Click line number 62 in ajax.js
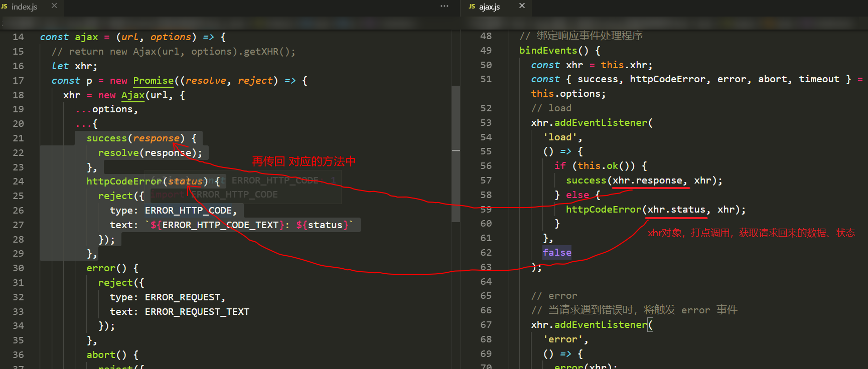This screenshot has height=369, width=868. pyautogui.click(x=486, y=253)
